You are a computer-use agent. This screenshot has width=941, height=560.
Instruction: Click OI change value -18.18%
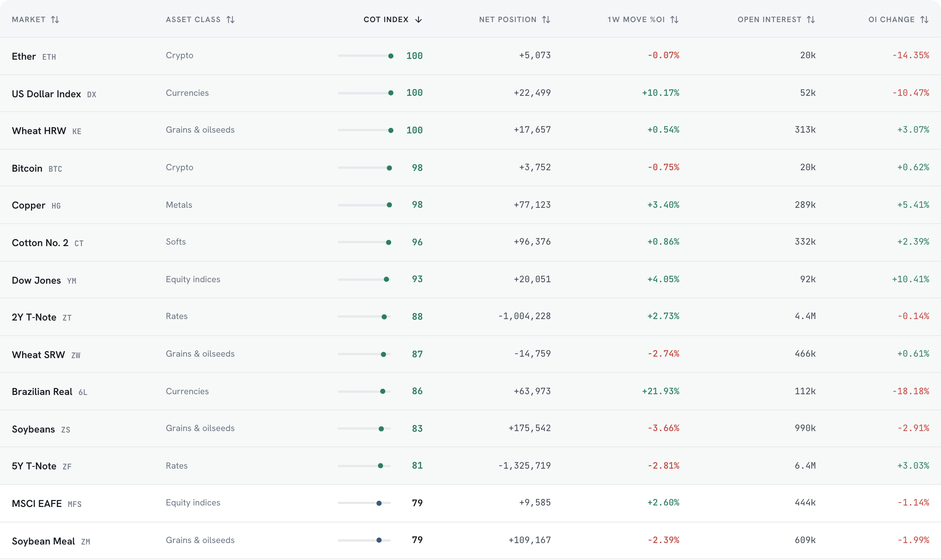[910, 391]
